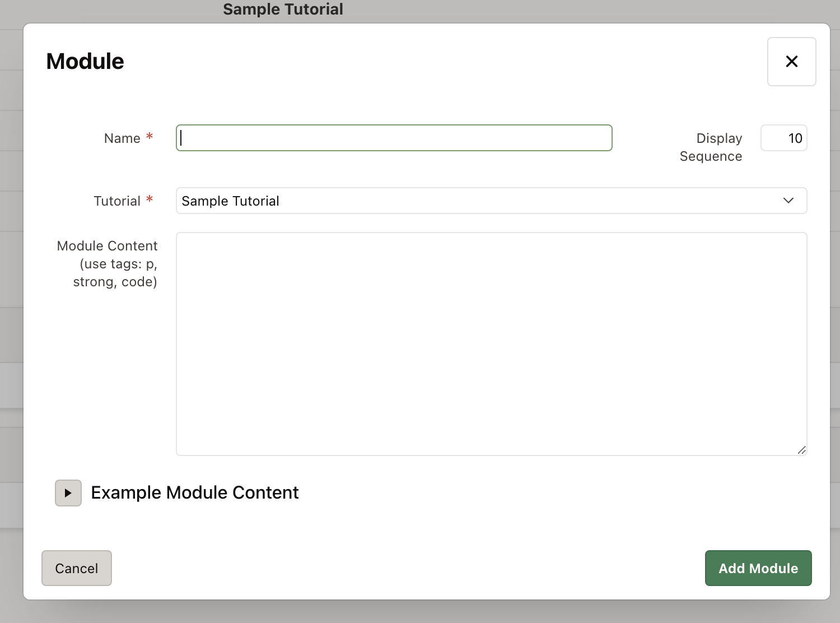Image resolution: width=840 pixels, height=623 pixels.
Task: Close the Module dialog with the X icon
Action: pyautogui.click(x=791, y=62)
